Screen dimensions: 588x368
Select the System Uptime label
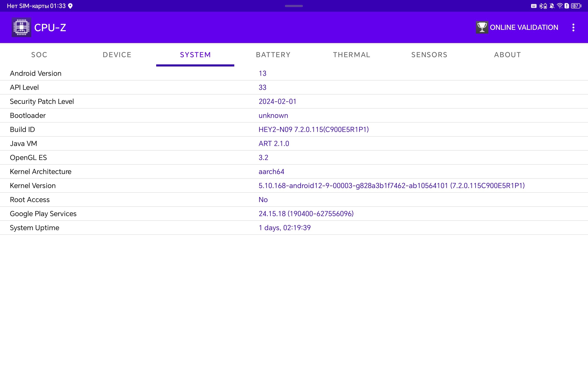[34, 228]
